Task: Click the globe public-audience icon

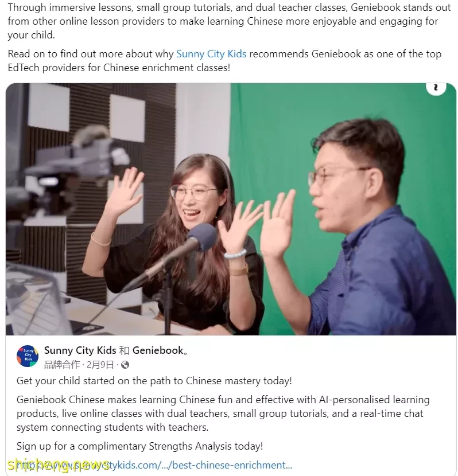Action: pyautogui.click(x=125, y=365)
